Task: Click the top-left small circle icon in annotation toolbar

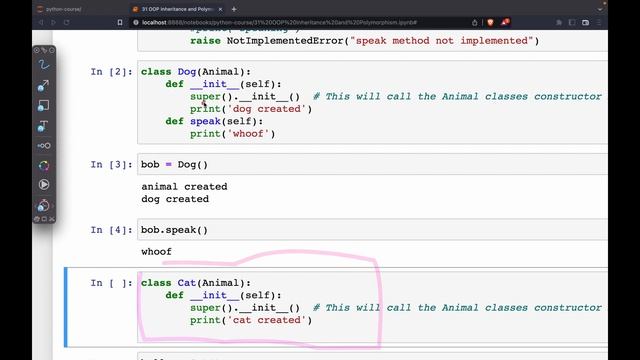Action: [x=37, y=50]
